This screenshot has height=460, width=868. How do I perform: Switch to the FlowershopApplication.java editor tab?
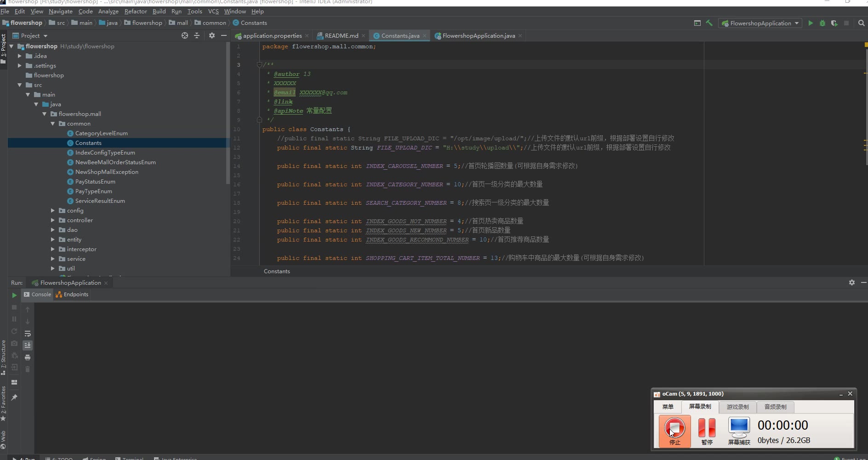478,35
